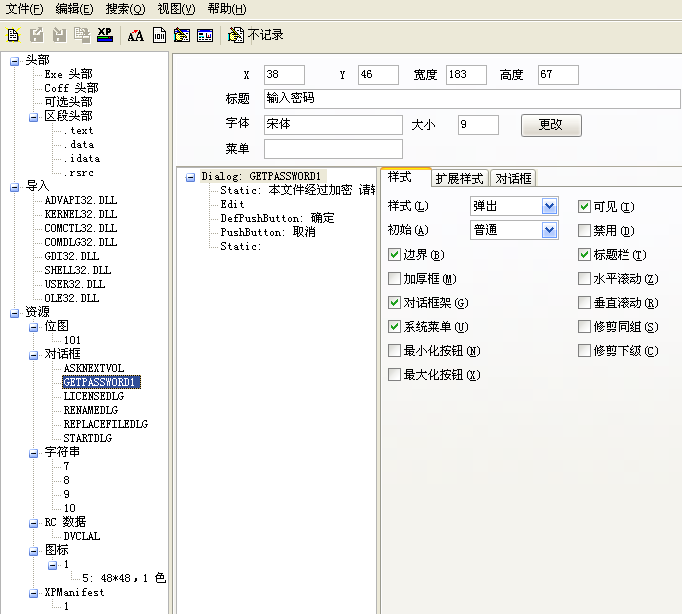
Task: Collapse the 区段头部 tree node
Action: [33, 117]
